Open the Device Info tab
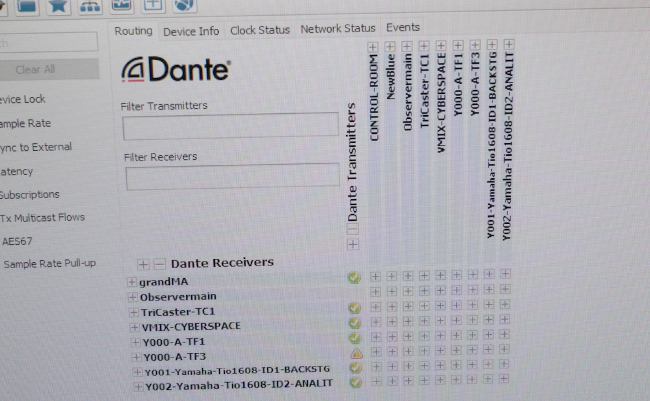 191,32
